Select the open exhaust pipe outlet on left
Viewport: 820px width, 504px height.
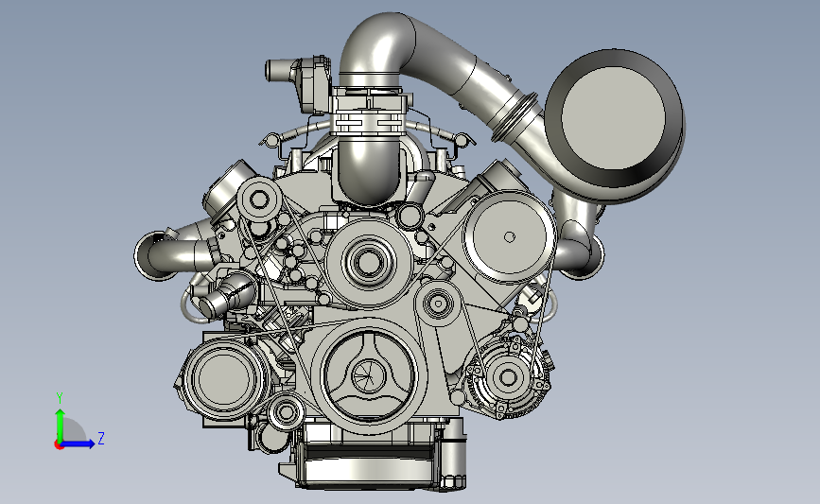pos(154,256)
